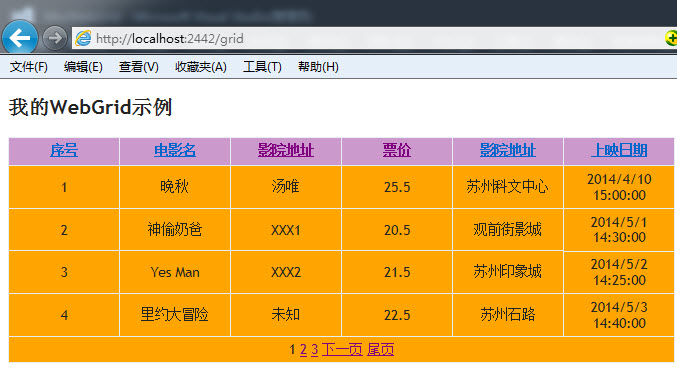Select the movie name cell 里约大冒险

click(x=175, y=315)
